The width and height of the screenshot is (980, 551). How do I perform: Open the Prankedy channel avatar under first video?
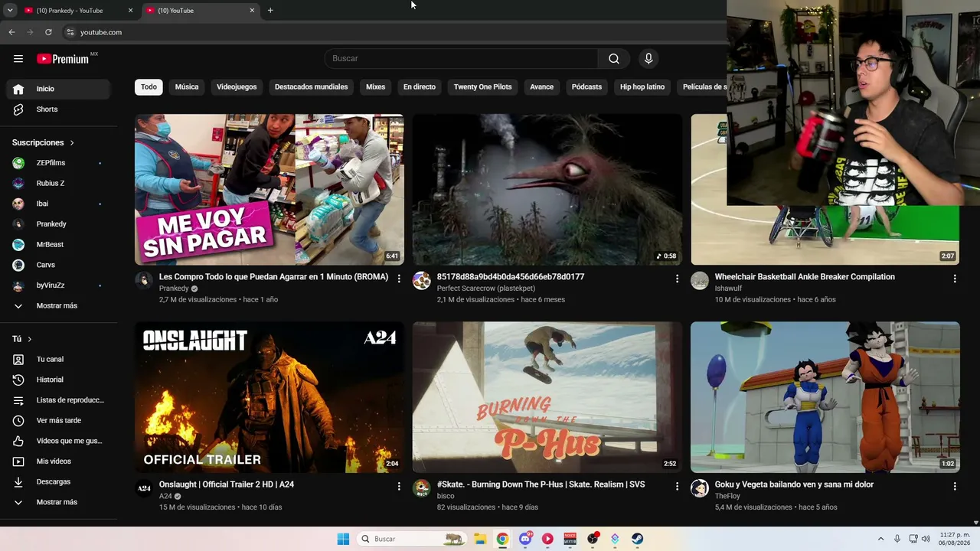(144, 281)
